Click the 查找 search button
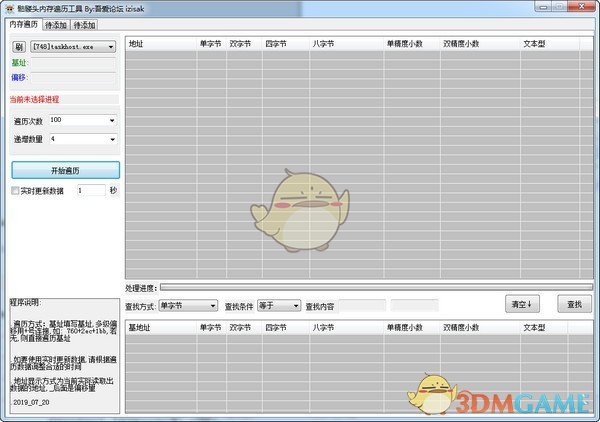The image size is (600, 422). (x=574, y=304)
